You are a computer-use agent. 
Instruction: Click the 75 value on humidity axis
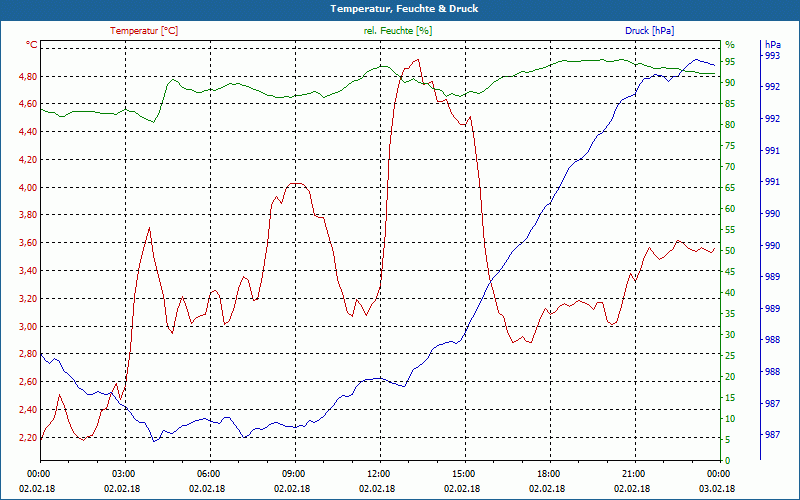pos(730,146)
